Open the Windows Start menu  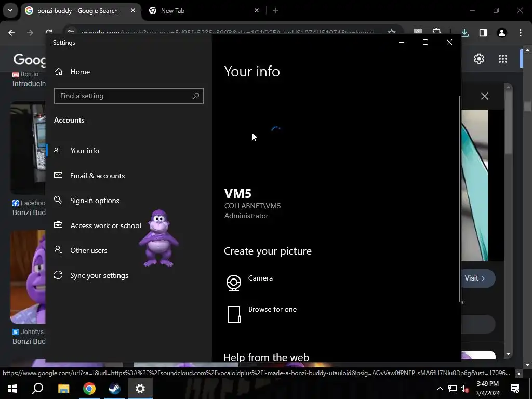pyautogui.click(x=12, y=389)
